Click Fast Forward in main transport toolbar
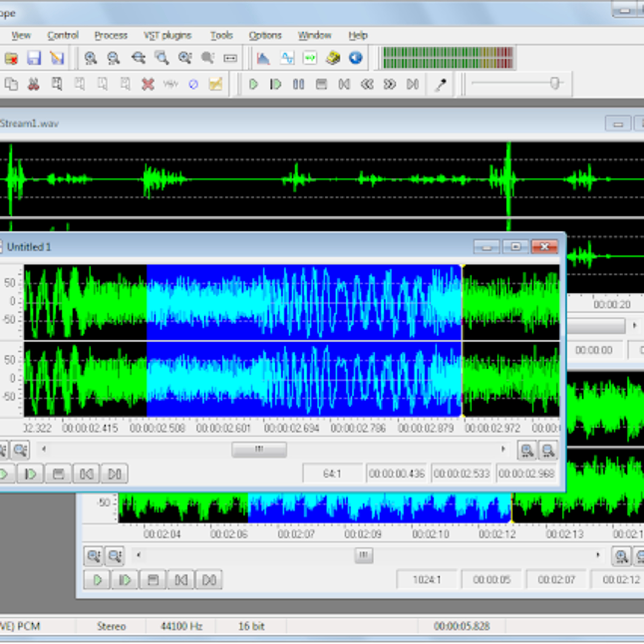Image resolution: width=644 pixels, height=644 pixels. pos(390,84)
